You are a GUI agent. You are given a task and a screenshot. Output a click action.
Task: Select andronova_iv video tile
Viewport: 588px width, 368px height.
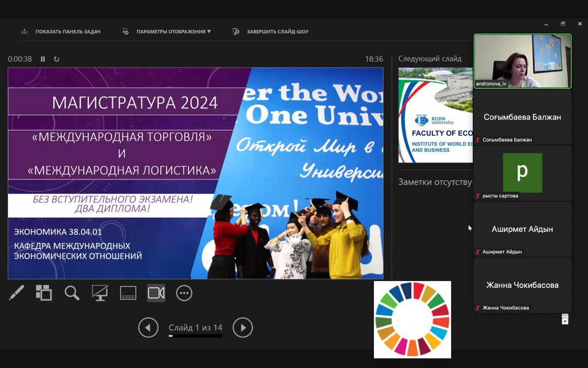523,61
